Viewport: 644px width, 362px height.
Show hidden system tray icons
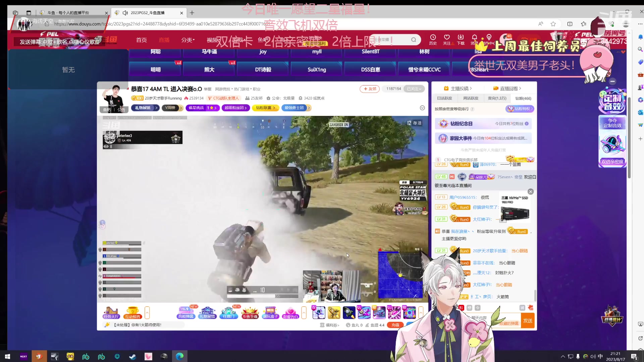point(563,356)
